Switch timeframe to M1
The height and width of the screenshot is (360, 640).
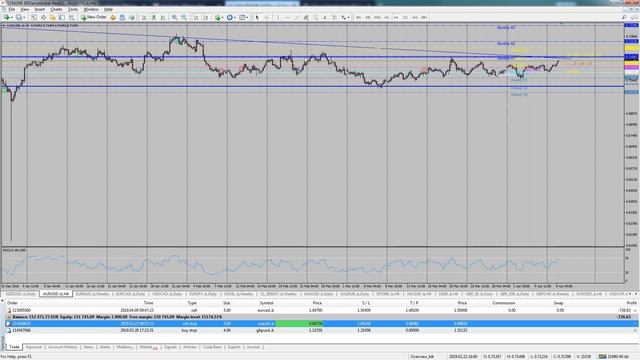click(x=358, y=18)
